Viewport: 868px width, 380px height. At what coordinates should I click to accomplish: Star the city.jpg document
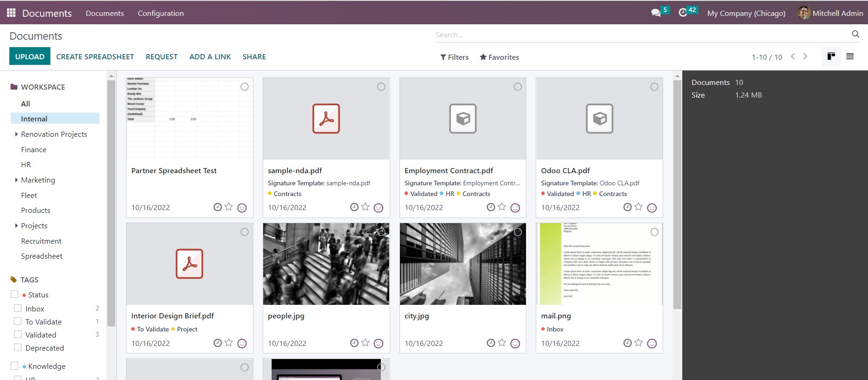point(502,343)
